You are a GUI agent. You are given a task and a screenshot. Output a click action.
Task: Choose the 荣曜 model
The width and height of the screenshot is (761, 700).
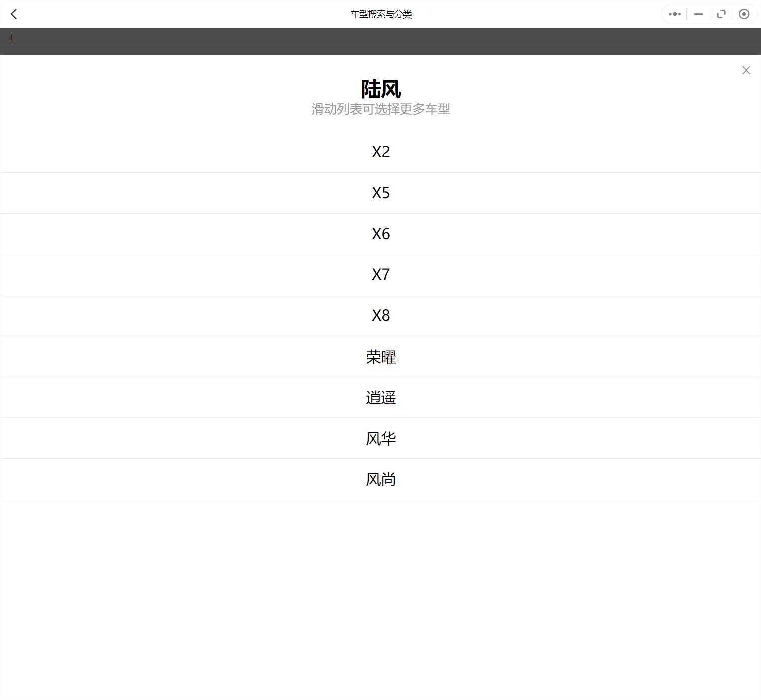pos(380,357)
